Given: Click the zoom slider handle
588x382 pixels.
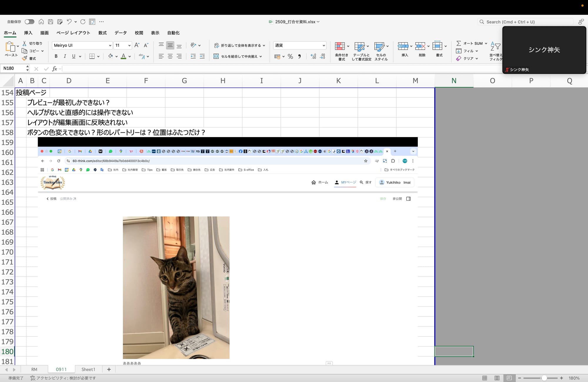Looking at the screenshot, I should 544,378.
